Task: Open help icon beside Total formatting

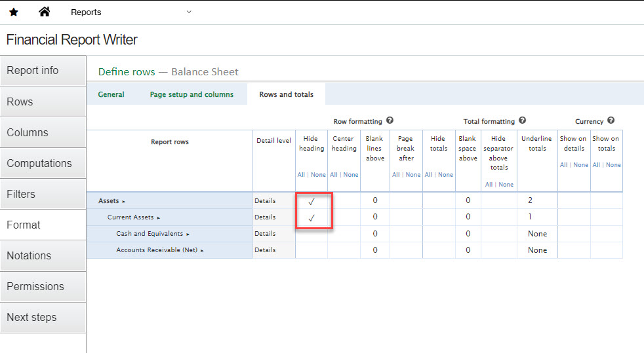Action: [522, 121]
